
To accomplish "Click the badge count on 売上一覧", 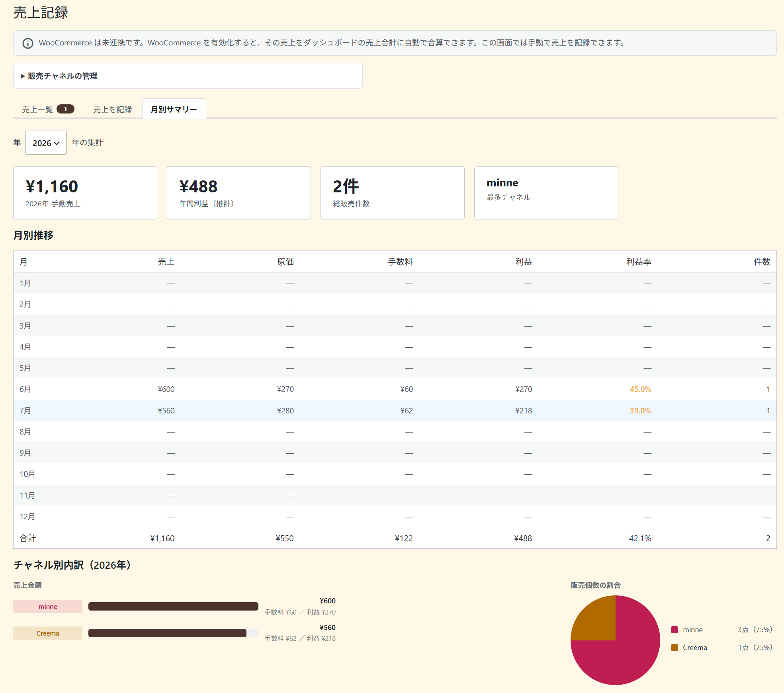I will point(65,109).
